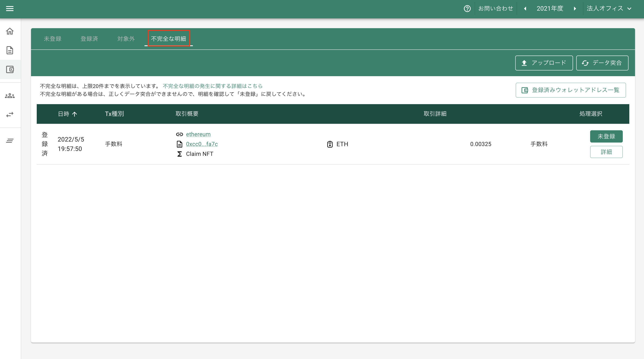Select the wallet sidebar icon

tap(10, 69)
